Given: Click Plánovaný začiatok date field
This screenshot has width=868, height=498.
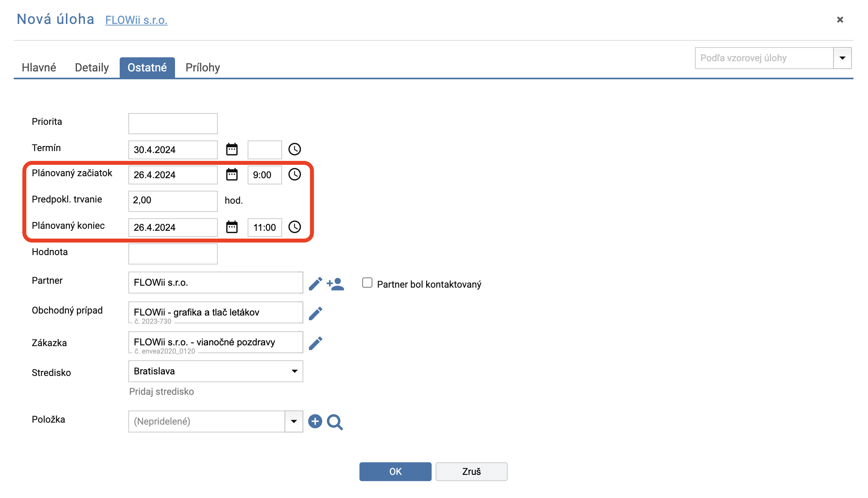Looking at the screenshot, I should click(x=173, y=175).
